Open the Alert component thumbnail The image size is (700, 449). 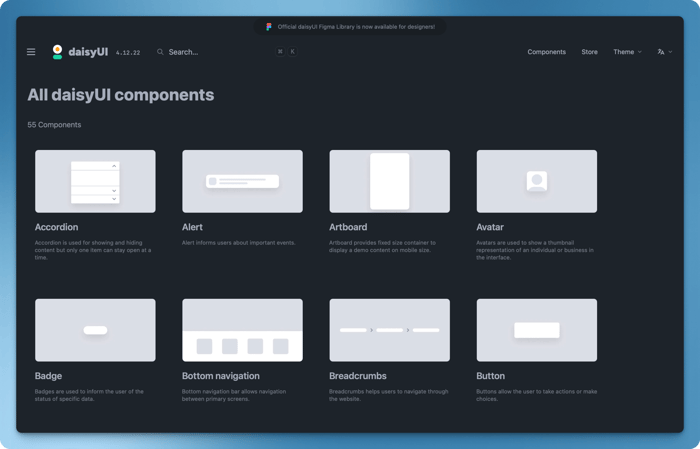pos(242,181)
